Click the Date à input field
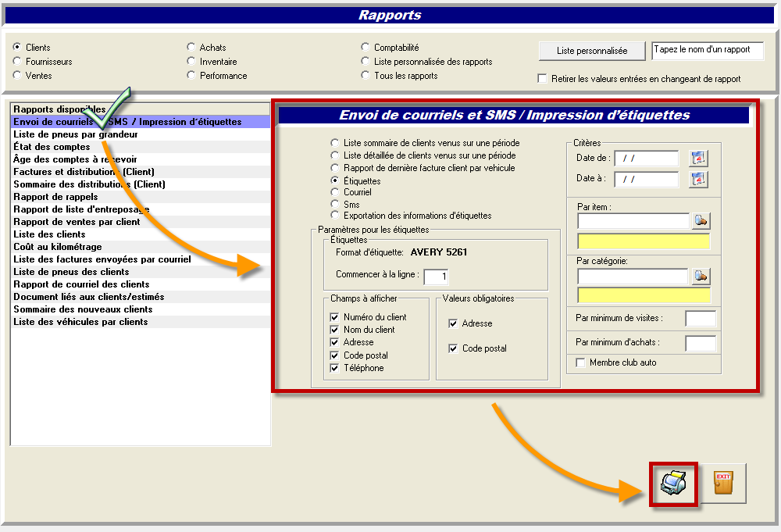The width and height of the screenshot is (781, 532). [x=646, y=179]
